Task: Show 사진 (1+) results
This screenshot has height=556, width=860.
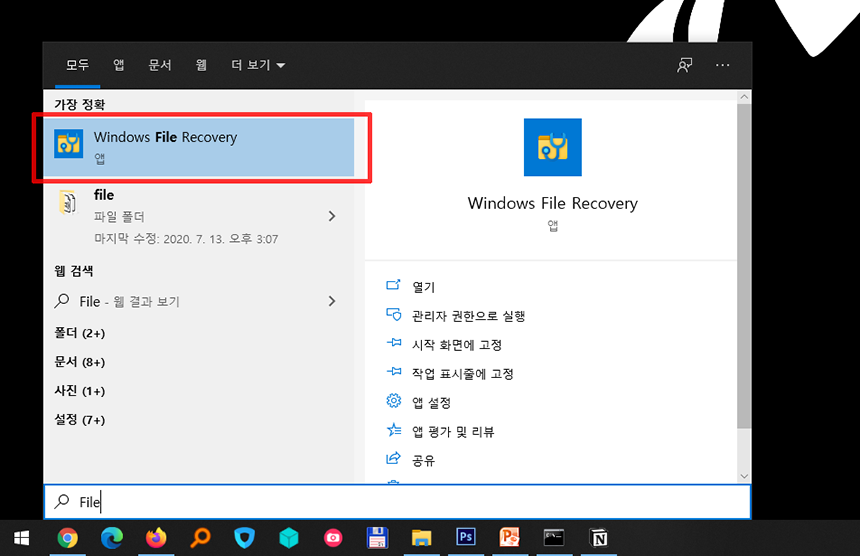Action: coord(80,391)
